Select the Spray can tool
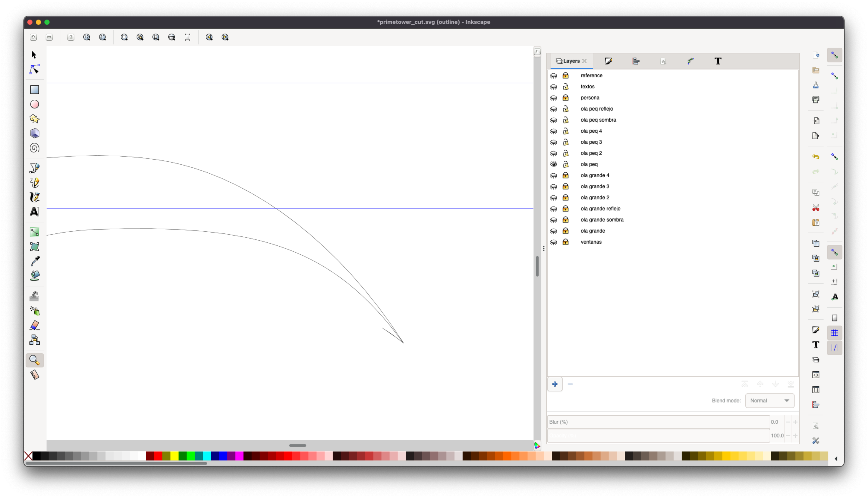Image resolution: width=868 pixels, height=498 pixels. tap(35, 311)
